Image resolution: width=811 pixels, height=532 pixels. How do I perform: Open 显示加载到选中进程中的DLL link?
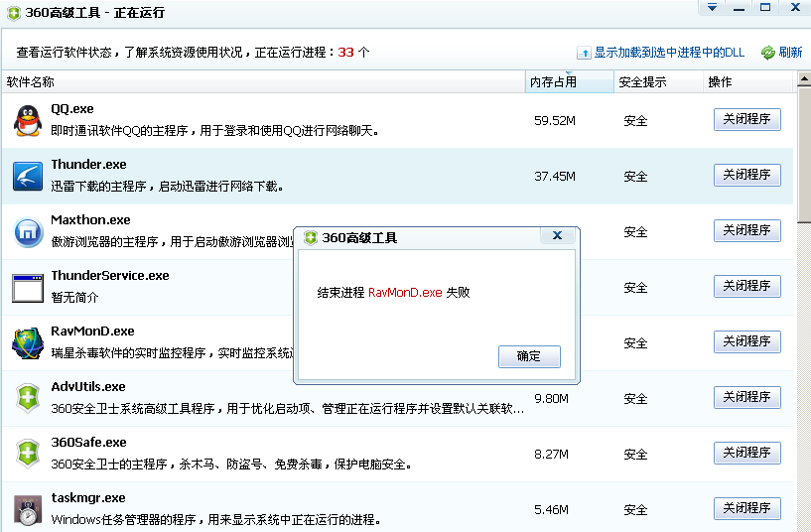[x=669, y=53]
